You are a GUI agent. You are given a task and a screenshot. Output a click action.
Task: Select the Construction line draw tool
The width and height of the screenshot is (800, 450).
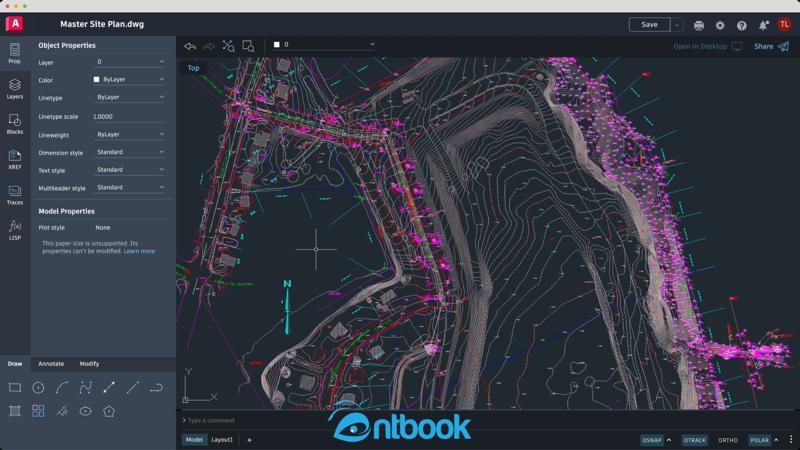(x=109, y=388)
